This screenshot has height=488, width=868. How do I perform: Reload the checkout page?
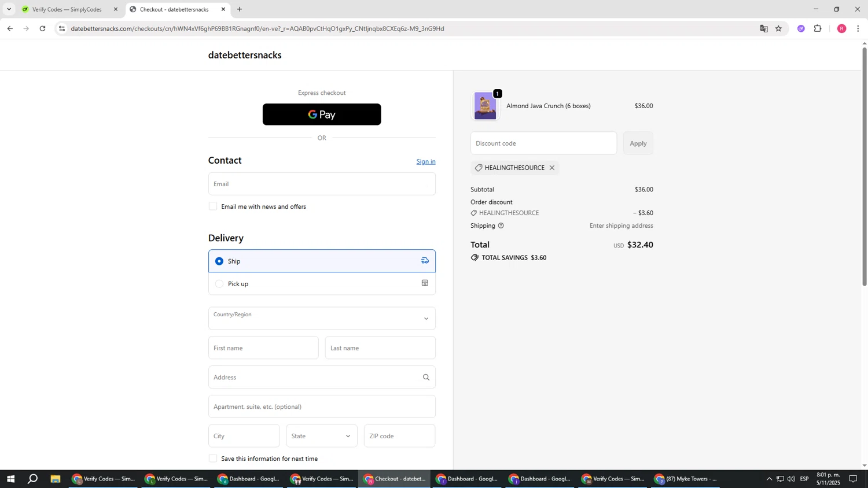[x=42, y=28]
